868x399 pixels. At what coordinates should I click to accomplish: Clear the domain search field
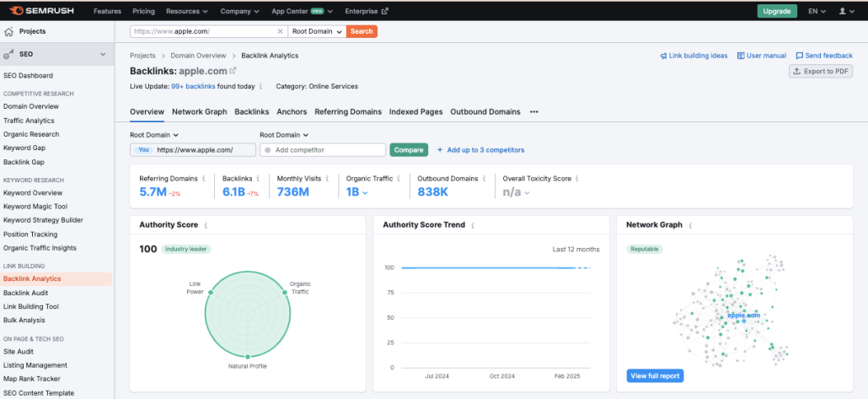tap(280, 31)
